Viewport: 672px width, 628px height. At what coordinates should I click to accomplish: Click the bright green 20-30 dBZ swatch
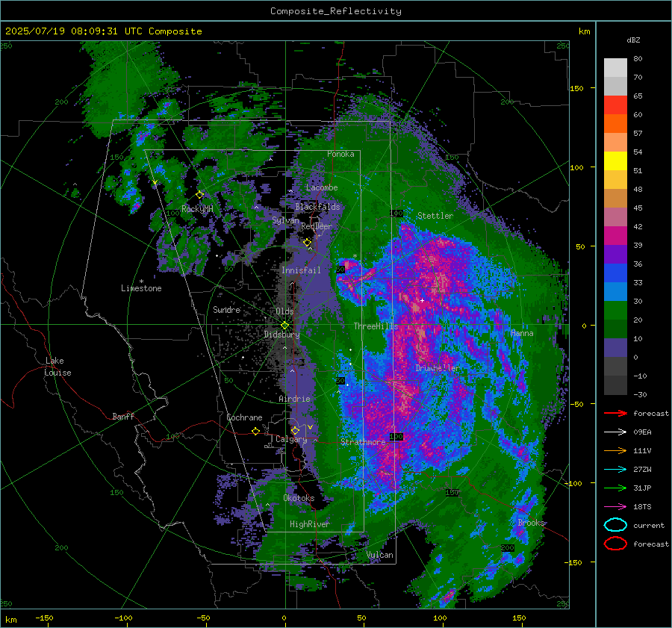pyautogui.click(x=615, y=311)
